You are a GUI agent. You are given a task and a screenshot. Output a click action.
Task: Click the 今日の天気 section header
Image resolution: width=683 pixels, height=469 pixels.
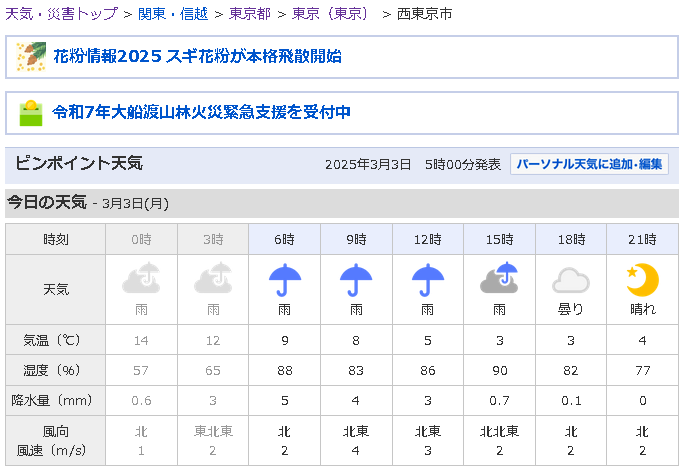coord(47,202)
